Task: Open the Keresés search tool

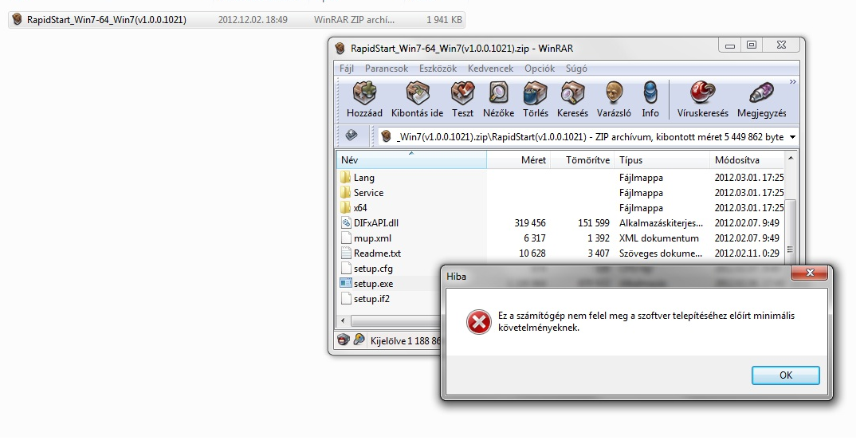Action: (x=572, y=100)
